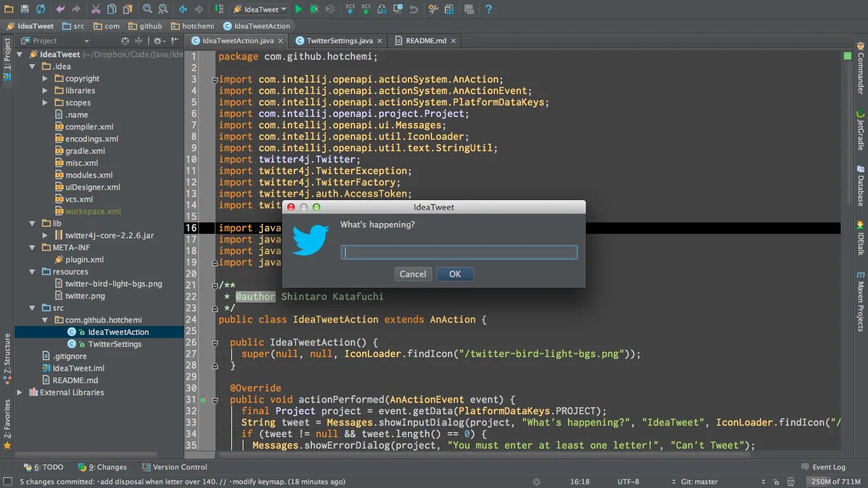Image resolution: width=868 pixels, height=488 pixels.
Task: Click the Open folder toolbar icon
Action: tap(9, 9)
